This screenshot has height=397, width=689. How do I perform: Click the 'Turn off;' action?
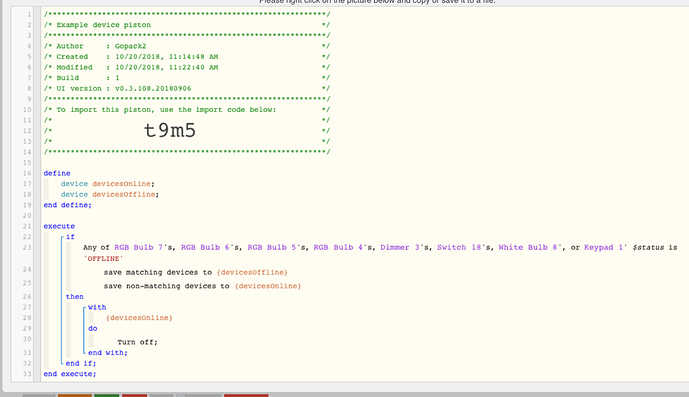coord(137,342)
